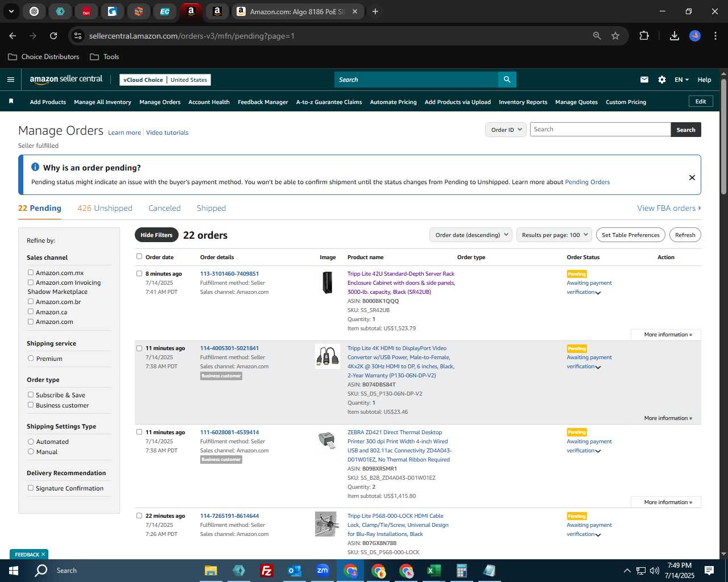Click the zoom magnifier icon in address bar

pos(597,36)
